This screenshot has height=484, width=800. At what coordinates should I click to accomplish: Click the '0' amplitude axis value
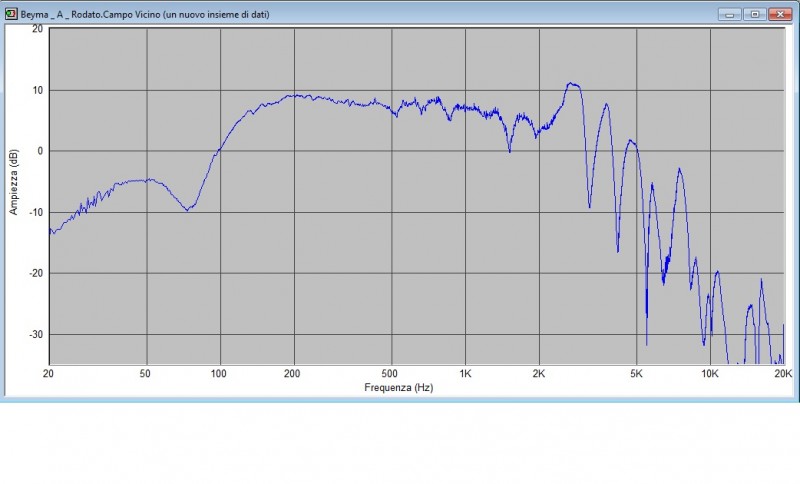pyautogui.click(x=40, y=151)
